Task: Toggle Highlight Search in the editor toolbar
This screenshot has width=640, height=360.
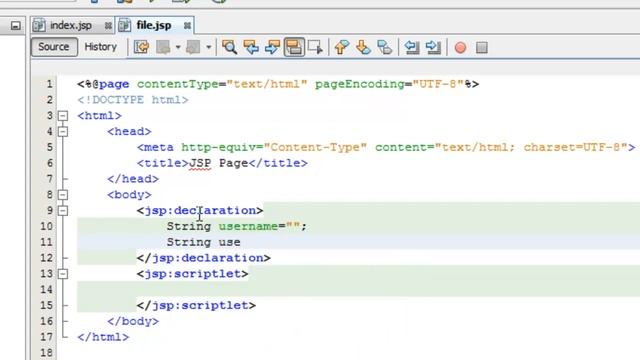Action: [x=294, y=47]
